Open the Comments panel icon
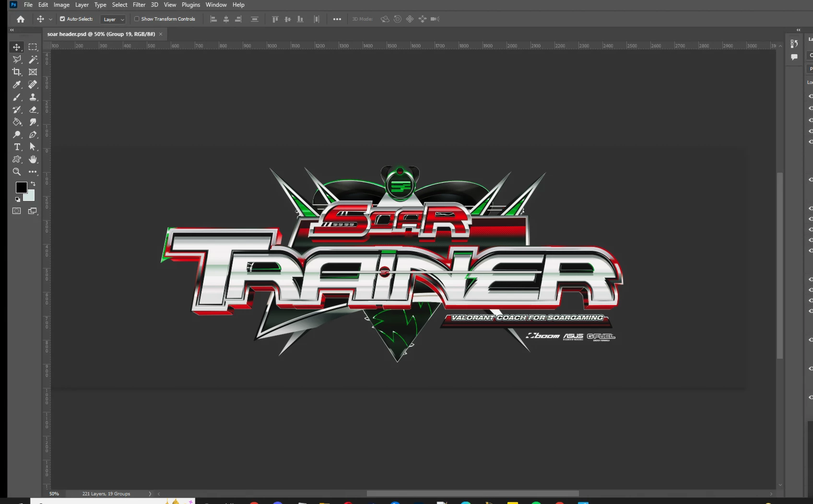Viewport: 813px width, 504px height. (794, 57)
